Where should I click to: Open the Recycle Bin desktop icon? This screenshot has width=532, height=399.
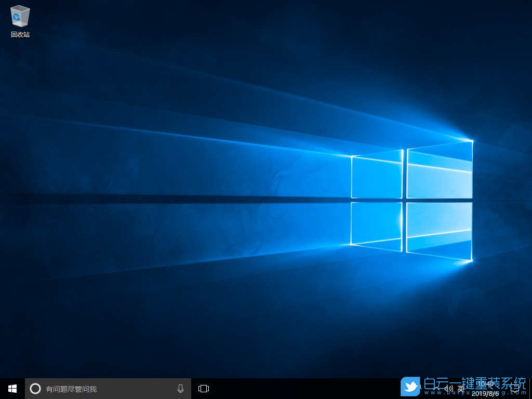coord(20,17)
